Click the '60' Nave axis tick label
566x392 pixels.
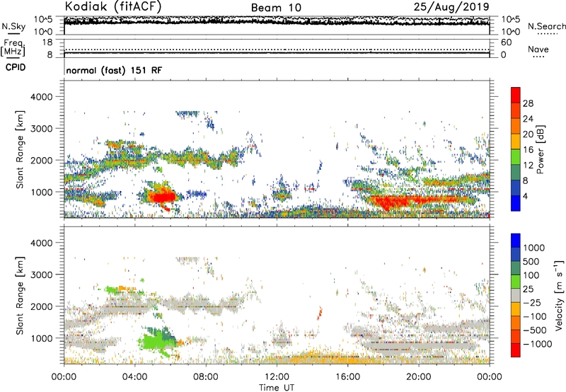click(506, 42)
